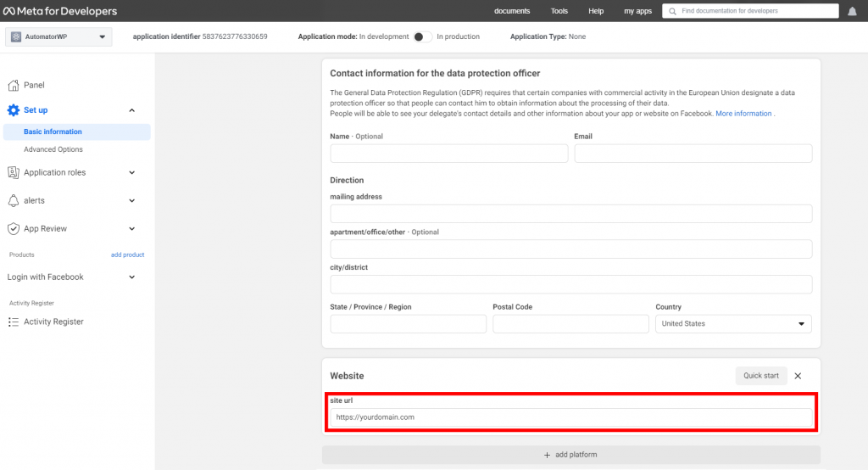Image resolution: width=868 pixels, height=470 pixels.
Task: Open the Country dropdown
Action: [733, 324]
